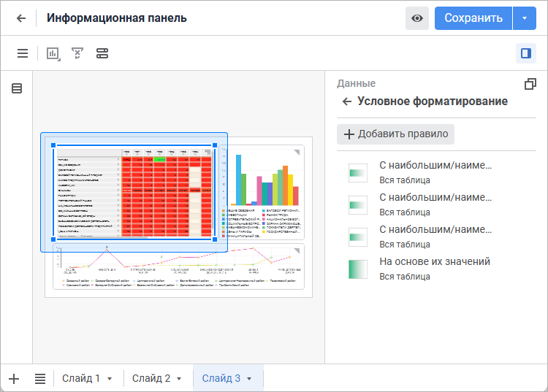Click the filter settings toolbar icon
The width and height of the screenshot is (548, 392).
77,53
